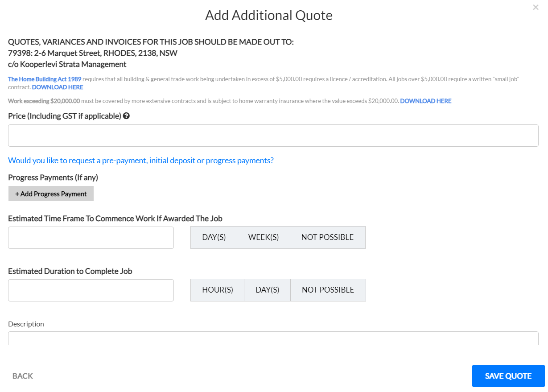The image size is (548, 392).
Task: Click the 'Estimated Duration to Complete Job' label
Action: 70,271
